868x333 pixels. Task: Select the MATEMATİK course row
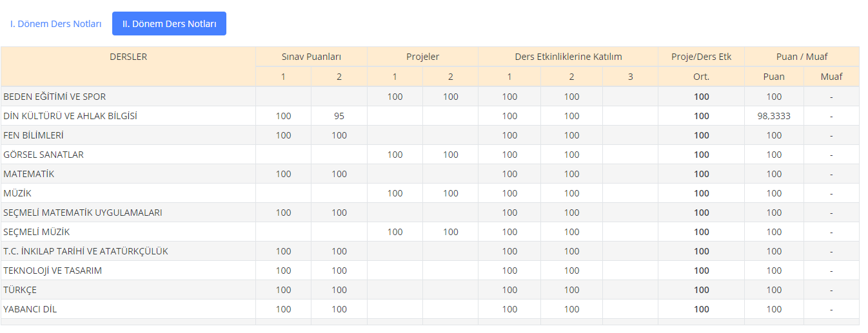pos(29,174)
